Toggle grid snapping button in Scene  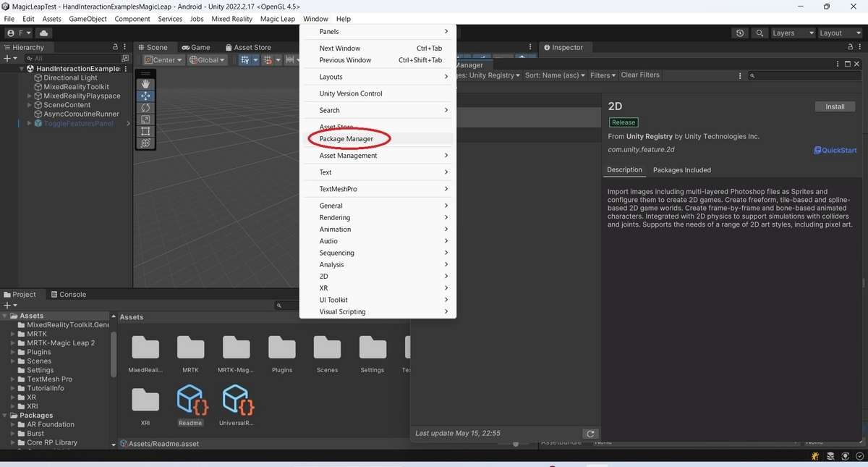point(266,60)
